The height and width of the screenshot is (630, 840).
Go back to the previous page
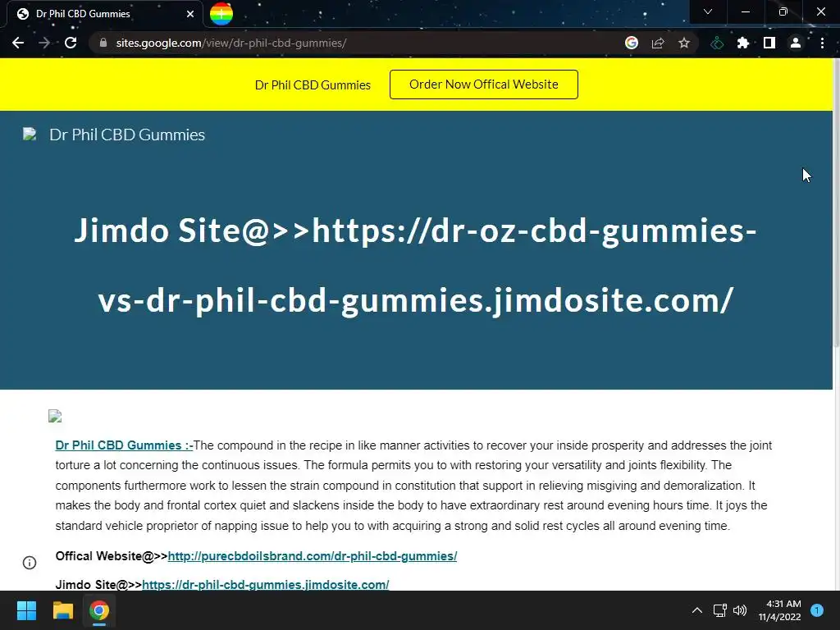tap(18, 43)
